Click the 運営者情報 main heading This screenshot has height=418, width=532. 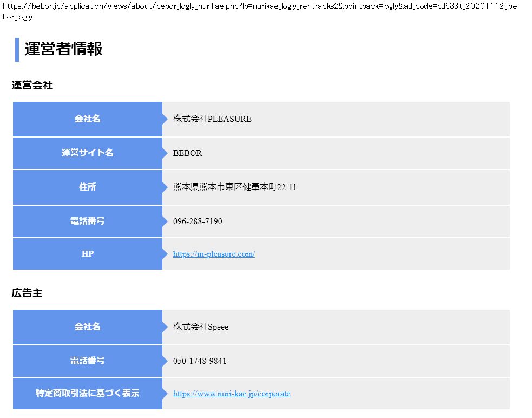63,49
